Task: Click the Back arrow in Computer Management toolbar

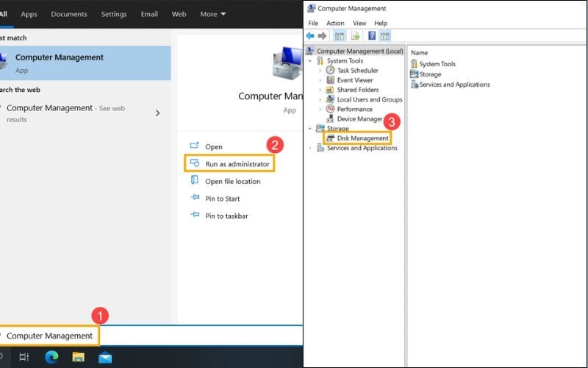Action: [x=310, y=36]
